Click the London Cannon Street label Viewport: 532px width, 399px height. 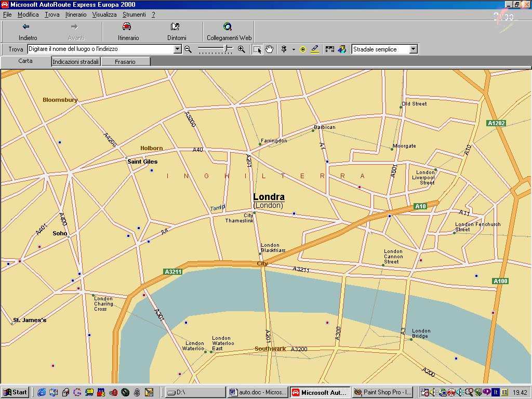tap(394, 257)
